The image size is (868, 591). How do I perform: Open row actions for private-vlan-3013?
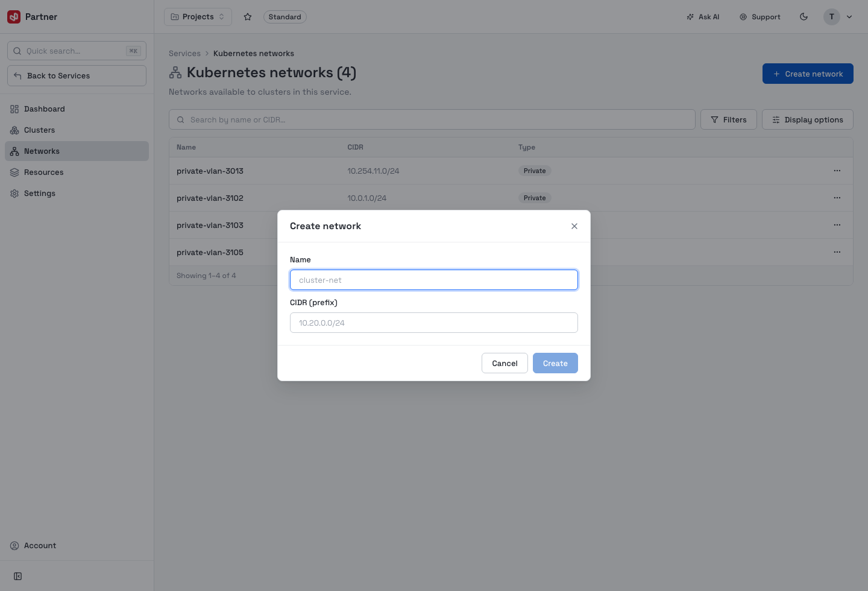pyautogui.click(x=837, y=171)
